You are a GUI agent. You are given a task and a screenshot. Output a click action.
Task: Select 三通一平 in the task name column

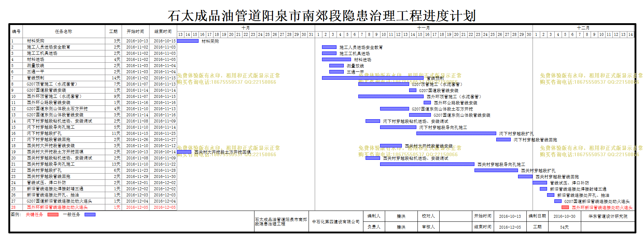pos(36,72)
